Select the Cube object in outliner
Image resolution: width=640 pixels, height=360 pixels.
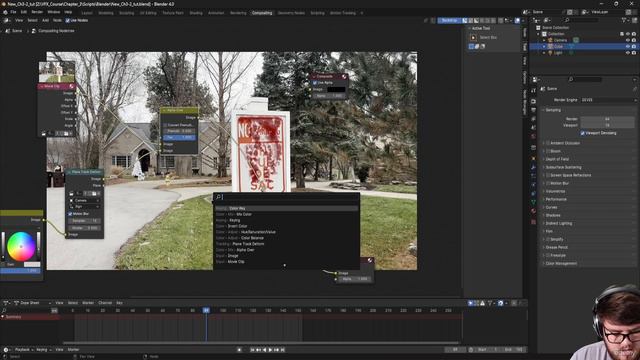pyautogui.click(x=558, y=47)
